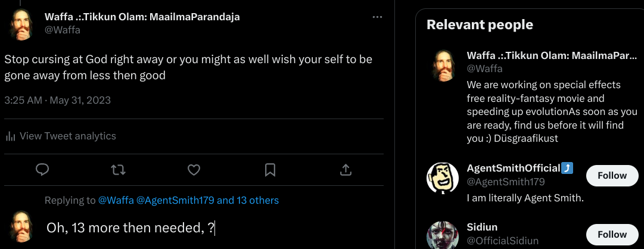Open AgentSmithOfficial's profile picture

pos(442,178)
